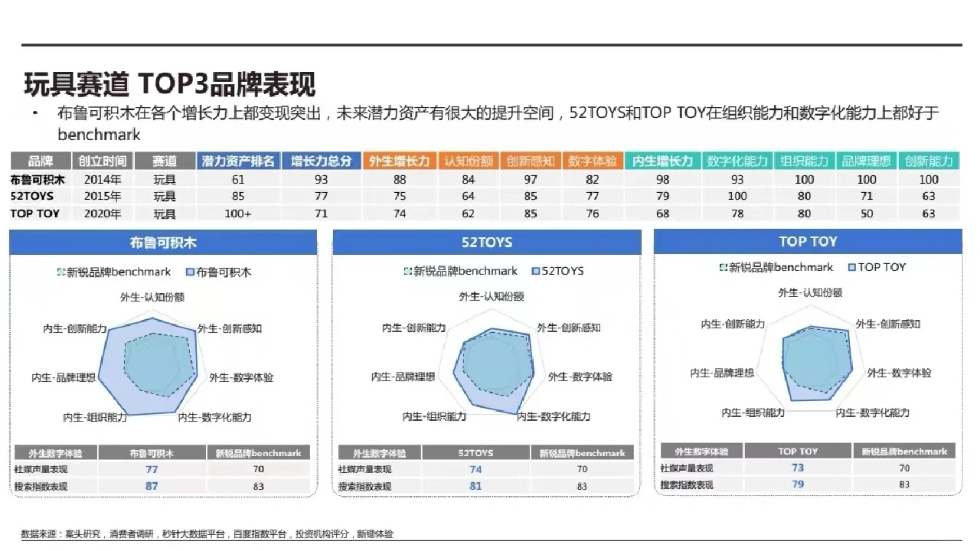Click 内生-品牌理想 axis label in 布鲁可积木 chart

point(64,377)
